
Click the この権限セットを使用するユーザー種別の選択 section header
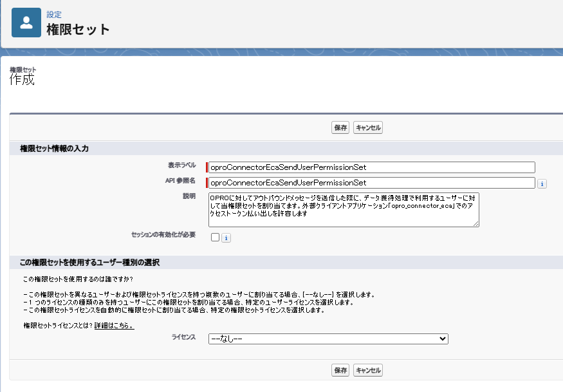(x=89, y=263)
